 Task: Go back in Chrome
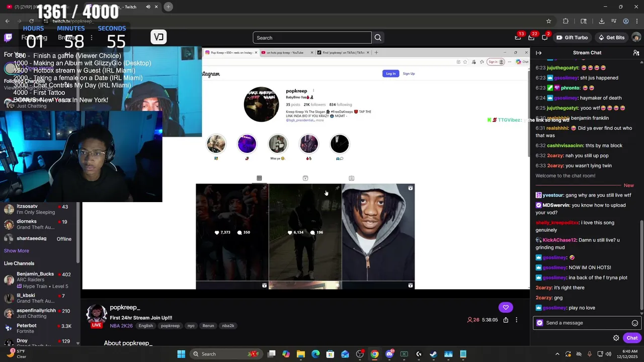point(7,21)
